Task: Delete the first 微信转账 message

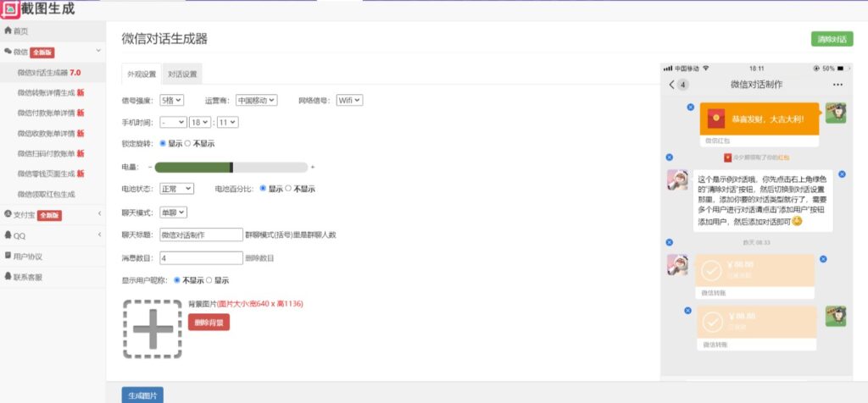Action: click(x=823, y=259)
